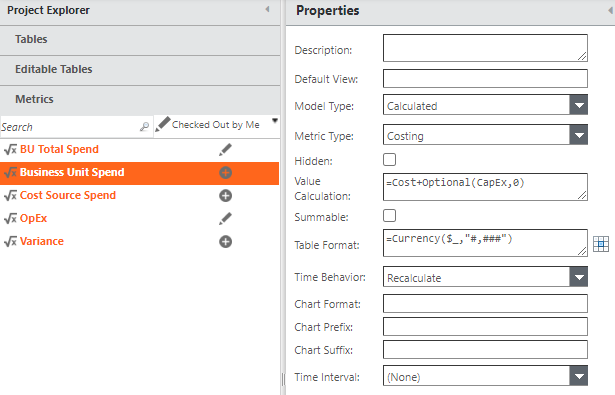This screenshot has width=615, height=395.
Task: Select the BU Total Spend metric
Action: pyautogui.click(x=59, y=149)
